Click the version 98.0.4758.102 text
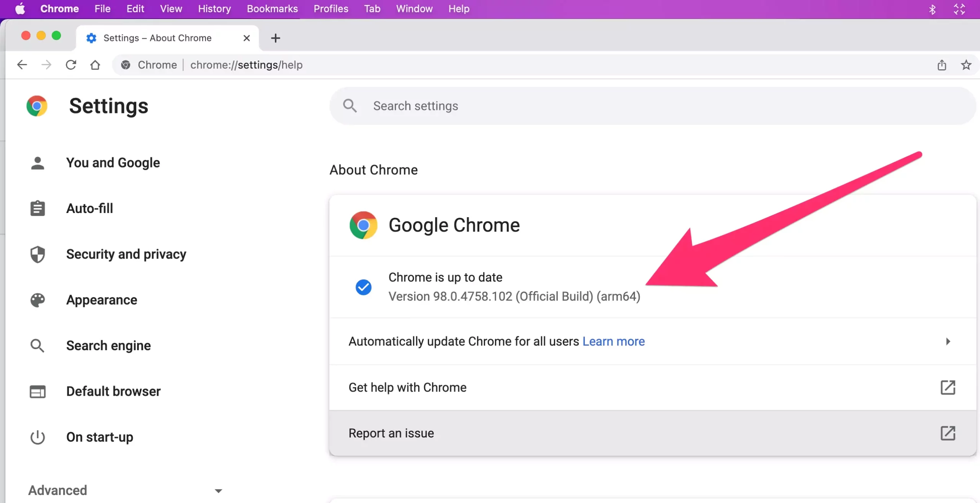The image size is (980, 503). 514,297
